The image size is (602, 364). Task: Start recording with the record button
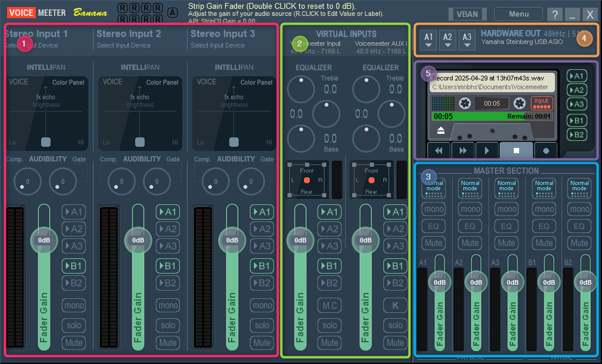[x=546, y=151]
